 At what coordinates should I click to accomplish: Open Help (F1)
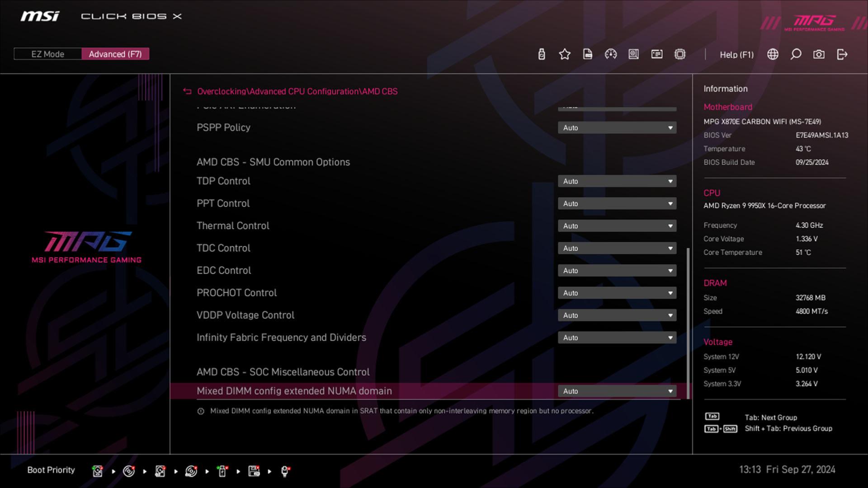coord(736,55)
